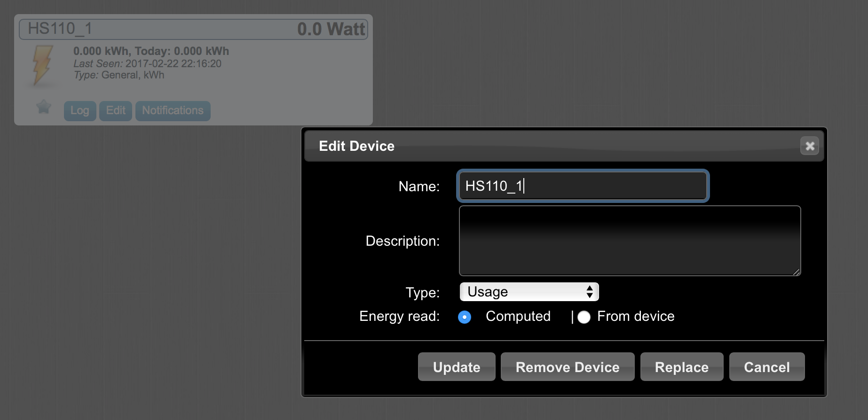
Task: Click the 0.000 kWh, Today text
Action: coord(151,51)
